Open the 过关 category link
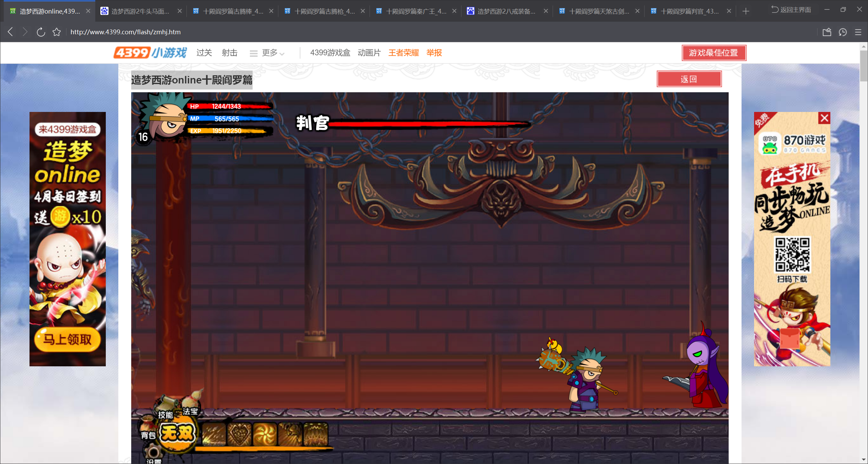 pos(204,53)
